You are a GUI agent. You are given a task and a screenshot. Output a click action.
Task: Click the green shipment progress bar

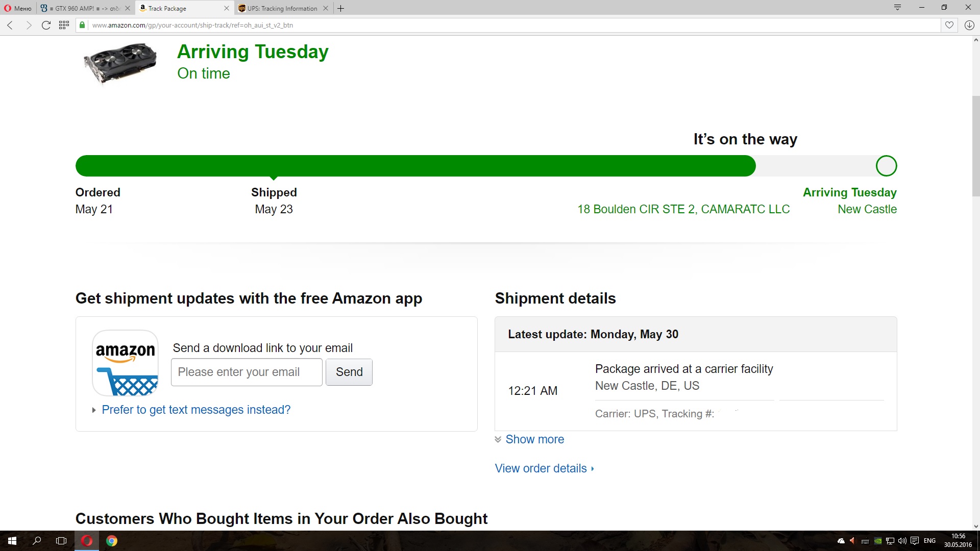click(x=415, y=166)
